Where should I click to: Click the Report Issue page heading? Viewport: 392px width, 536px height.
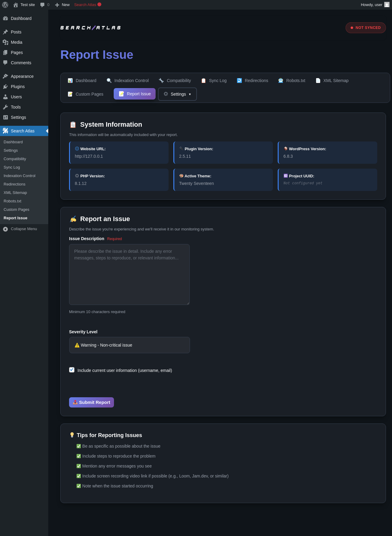pos(97,55)
